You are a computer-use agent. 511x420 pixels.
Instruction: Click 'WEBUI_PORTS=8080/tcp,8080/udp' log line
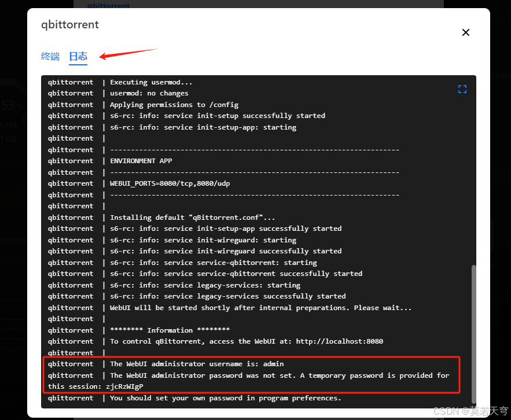pyautogui.click(x=170, y=183)
